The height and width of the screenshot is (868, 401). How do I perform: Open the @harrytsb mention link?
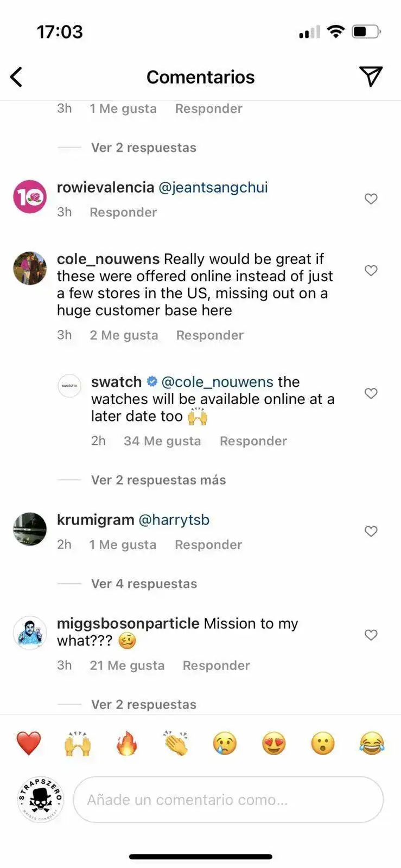coord(174,520)
